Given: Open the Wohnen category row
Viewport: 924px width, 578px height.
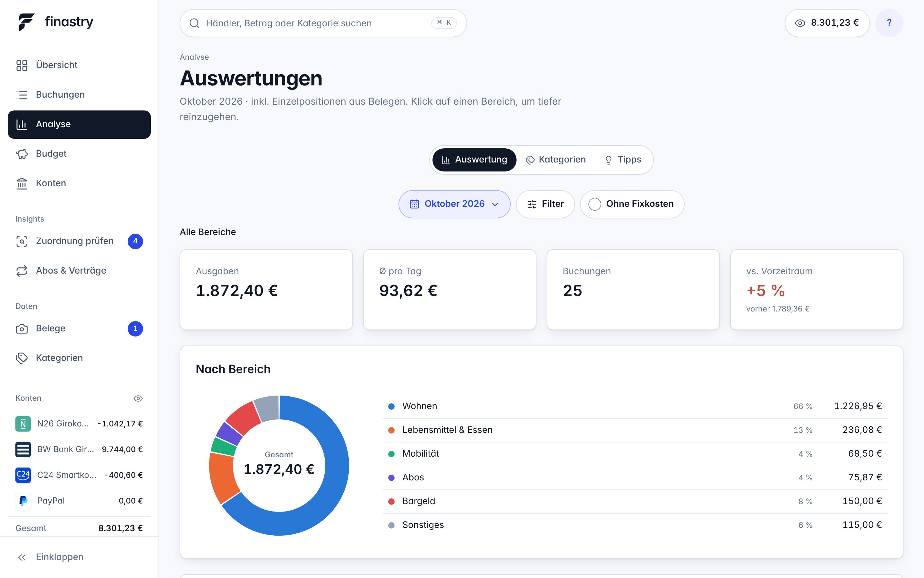Looking at the screenshot, I should pos(635,406).
